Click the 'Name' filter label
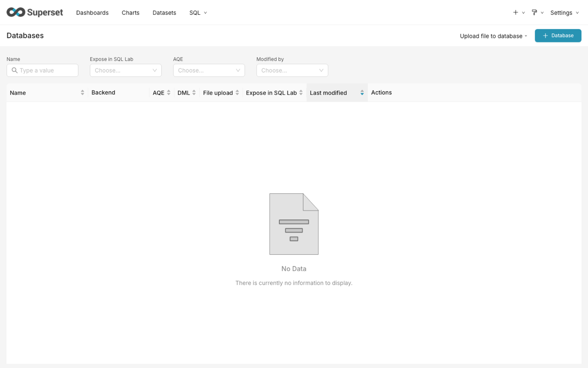Viewport: 588px width, 368px height. tap(13, 59)
